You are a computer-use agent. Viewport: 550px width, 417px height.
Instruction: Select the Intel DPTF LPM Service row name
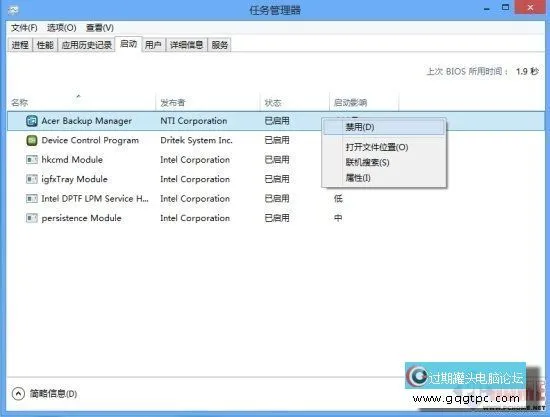click(x=95, y=199)
